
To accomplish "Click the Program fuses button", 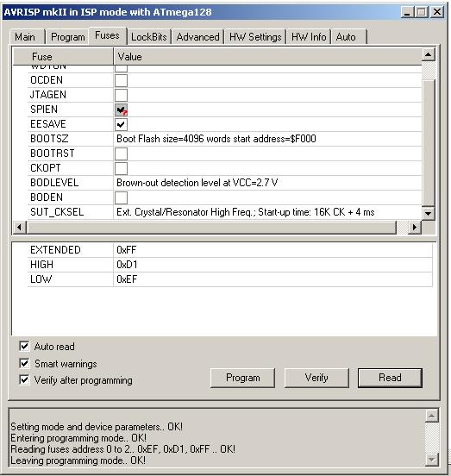I will coord(243,378).
